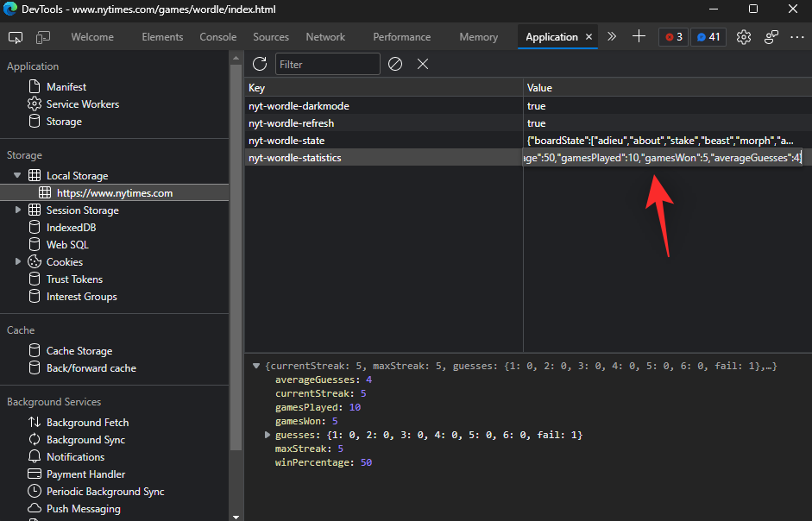Click the Inspect element picker icon
Image resolution: width=812 pixels, height=521 pixels.
(16, 37)
